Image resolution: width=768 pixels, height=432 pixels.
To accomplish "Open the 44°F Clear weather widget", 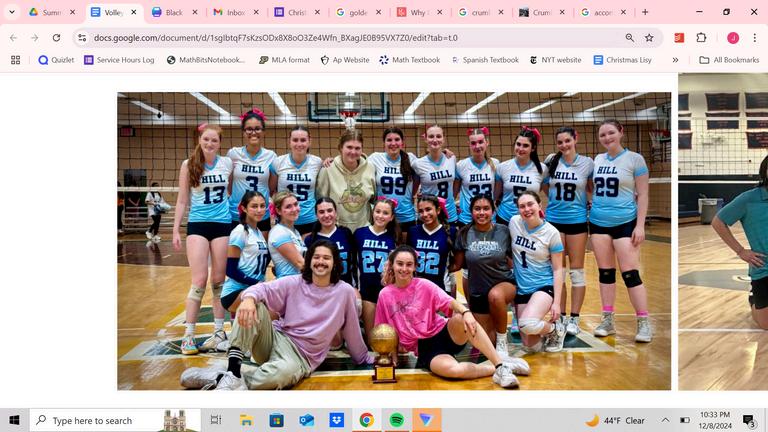I will pyautogui.click(x=615, y=420).
